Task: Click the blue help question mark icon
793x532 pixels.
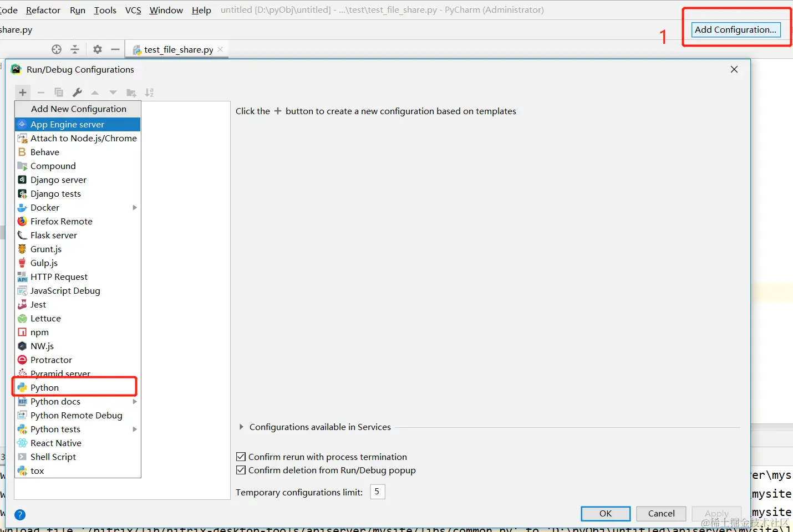Action: (20, 515)
